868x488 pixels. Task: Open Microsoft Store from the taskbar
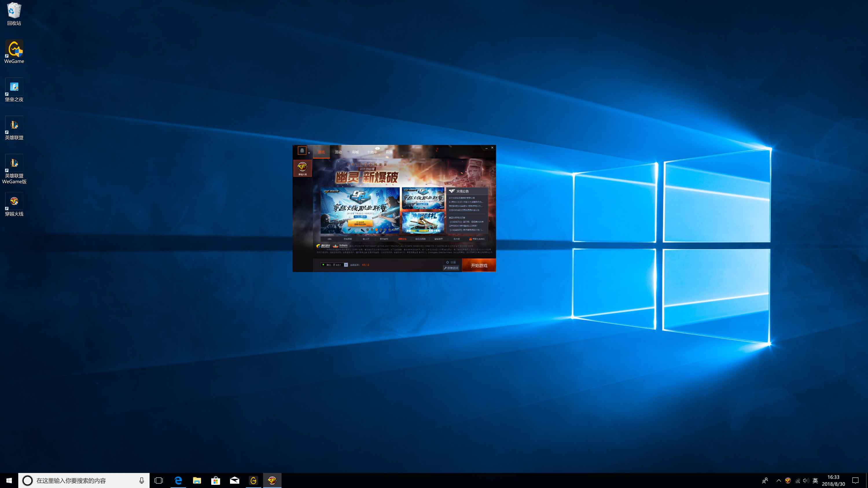(x=216, y=480)
